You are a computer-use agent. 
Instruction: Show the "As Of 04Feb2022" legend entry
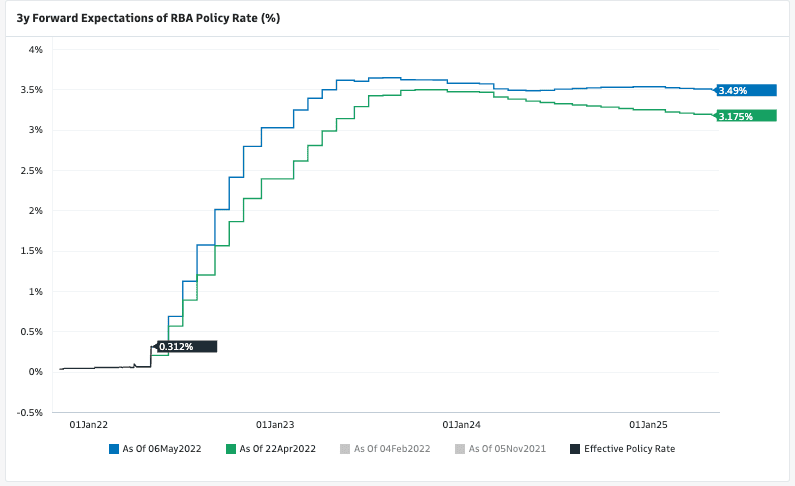click(392, 449)
